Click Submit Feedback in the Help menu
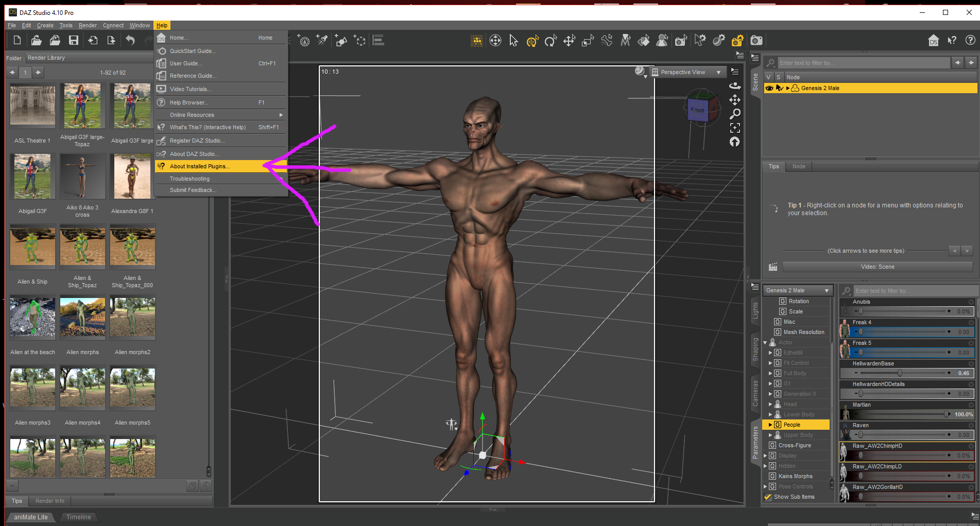 tap(221, 190)
